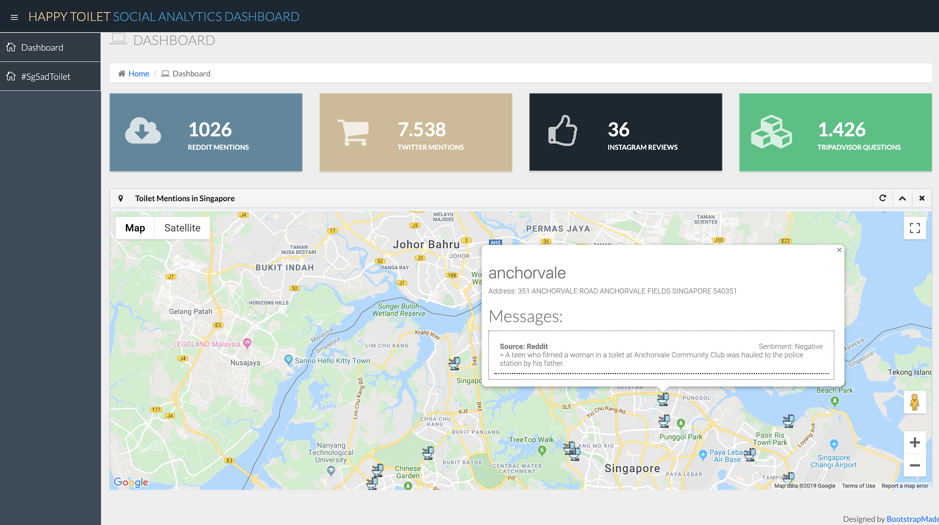
Task: Zoom in on the map
Action: tap(914, 442)
